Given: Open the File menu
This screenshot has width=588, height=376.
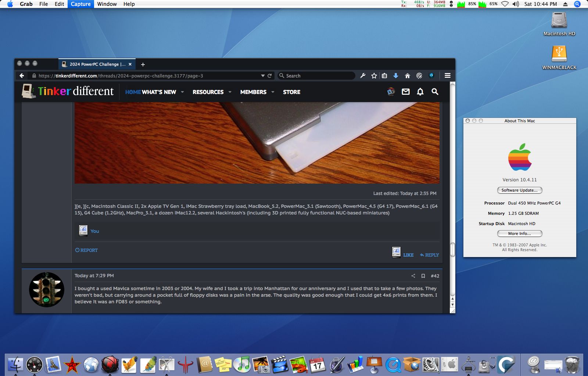Looking at the screenshot, I should pos(43,4).
